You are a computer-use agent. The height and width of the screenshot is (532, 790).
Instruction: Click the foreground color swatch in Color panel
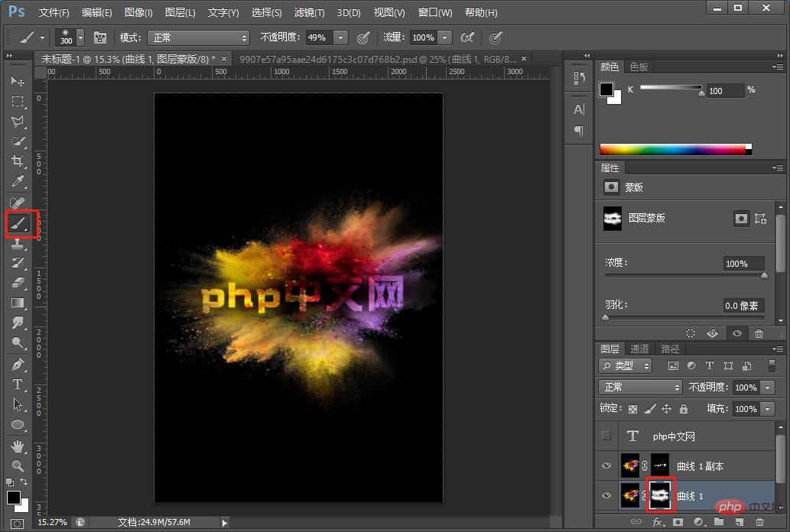(x=606, y=89)
